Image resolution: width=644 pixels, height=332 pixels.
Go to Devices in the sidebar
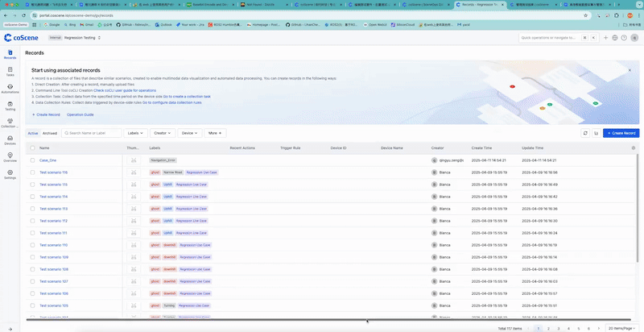(10, 139)
